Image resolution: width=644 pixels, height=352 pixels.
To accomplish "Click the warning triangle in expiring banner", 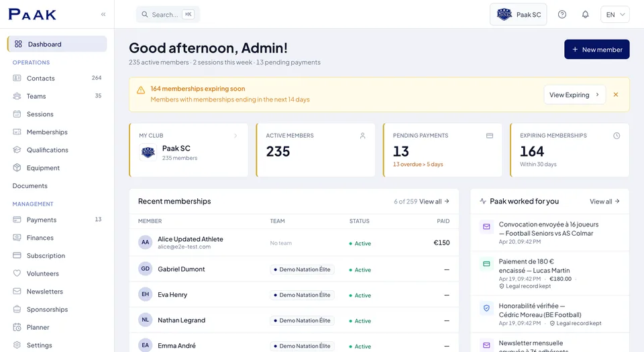I will [141, 90].
